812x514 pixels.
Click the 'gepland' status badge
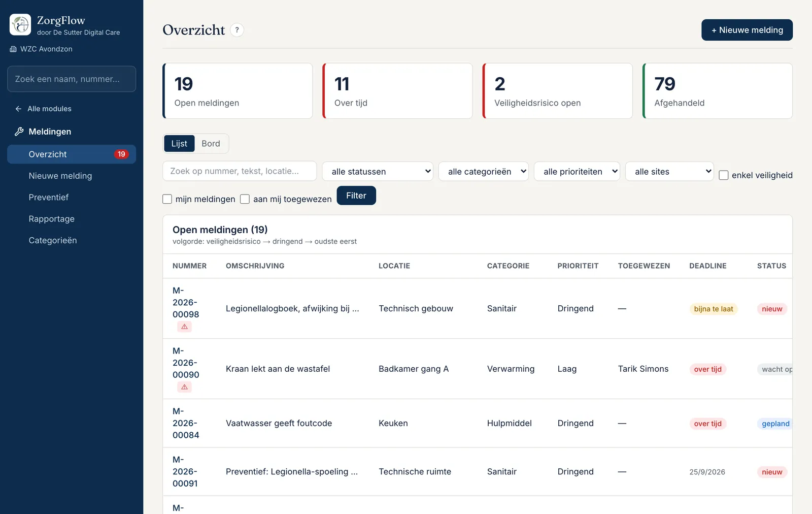(775, 424)
